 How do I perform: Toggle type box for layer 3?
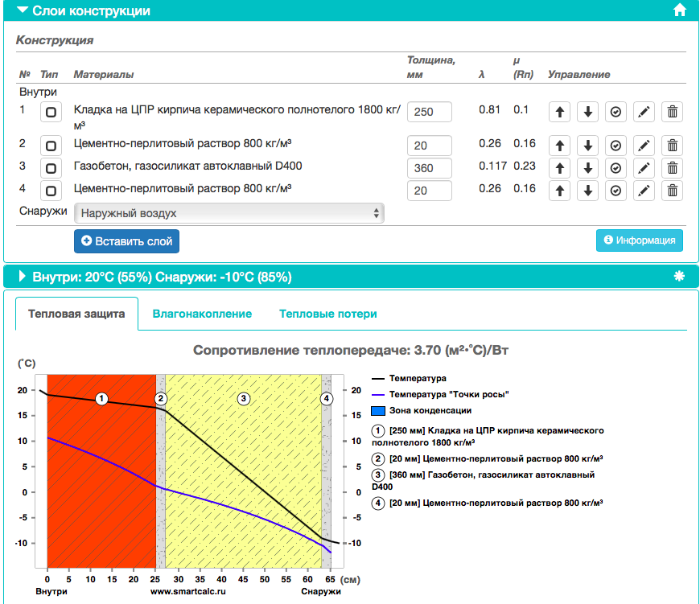[51, 168]
